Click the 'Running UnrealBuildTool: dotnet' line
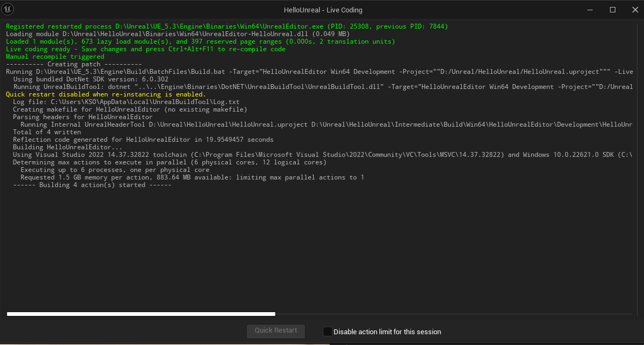 (x=323, y=87)
